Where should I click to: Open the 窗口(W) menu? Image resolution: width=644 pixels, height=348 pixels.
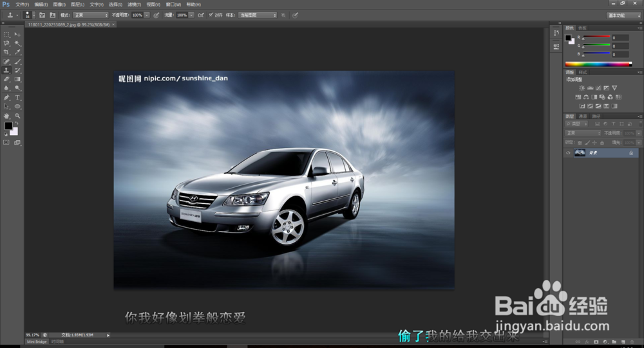pos(173,5)
